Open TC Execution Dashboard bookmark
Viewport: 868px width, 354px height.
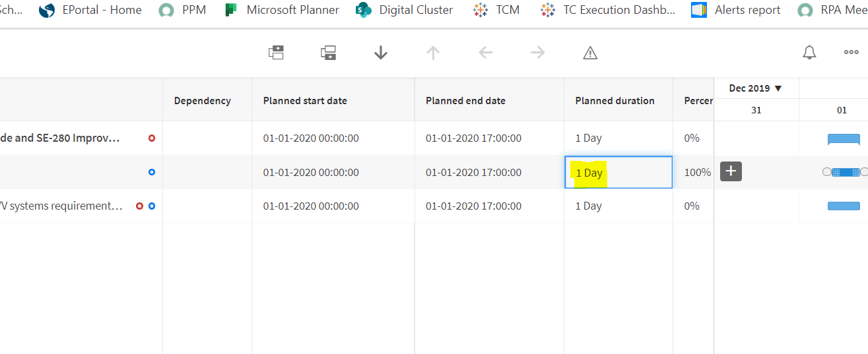[607, 10]
